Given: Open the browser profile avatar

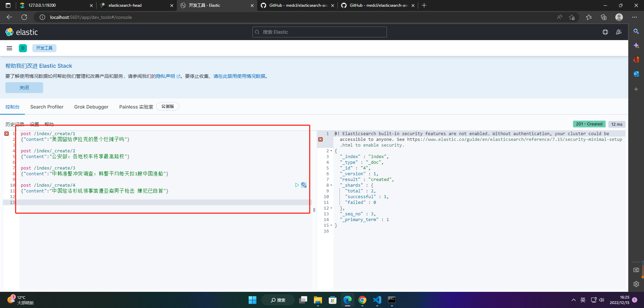Looking at the screenshot, I should 619,17.
